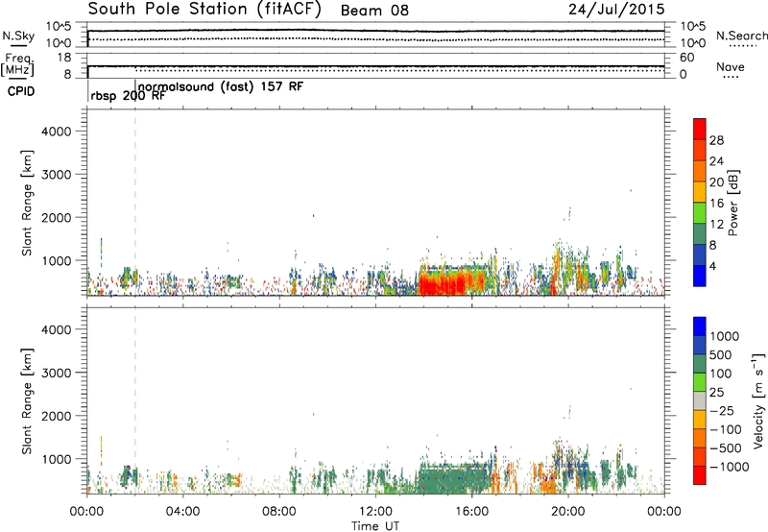Click the 'Nave' legend label
This screenshot has width=768, height=532.
[x=731, y=66]
